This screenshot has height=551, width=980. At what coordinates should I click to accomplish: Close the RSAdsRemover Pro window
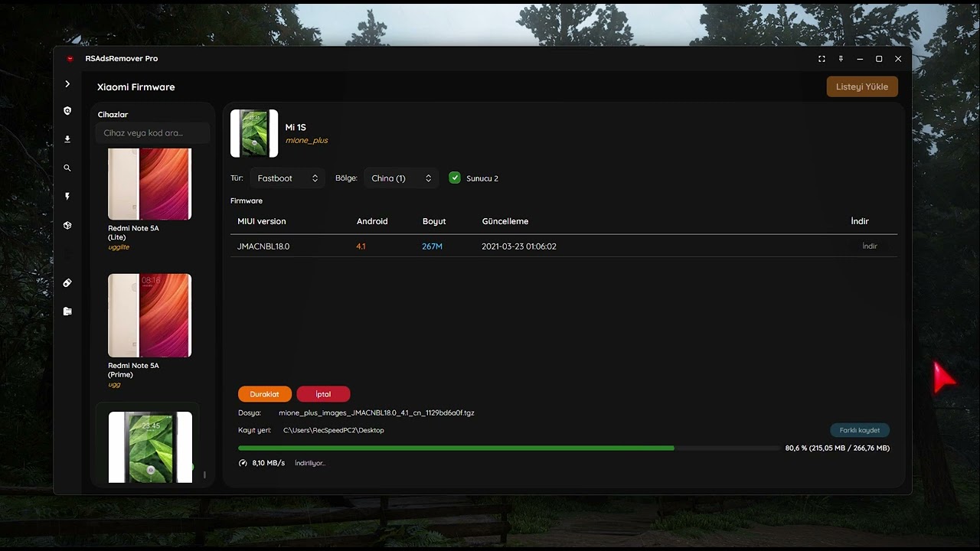(898, 59)
